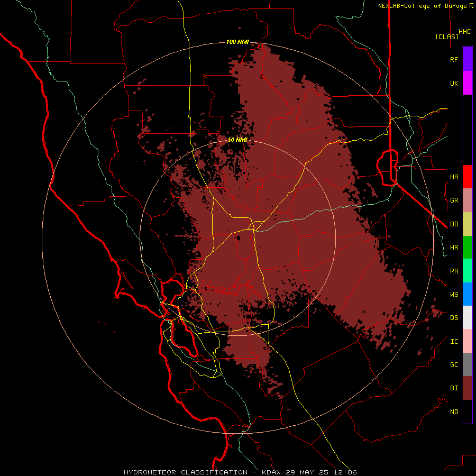Click the WS blue legend swatch
The image size is (476, 476).
tap(467, 294)
